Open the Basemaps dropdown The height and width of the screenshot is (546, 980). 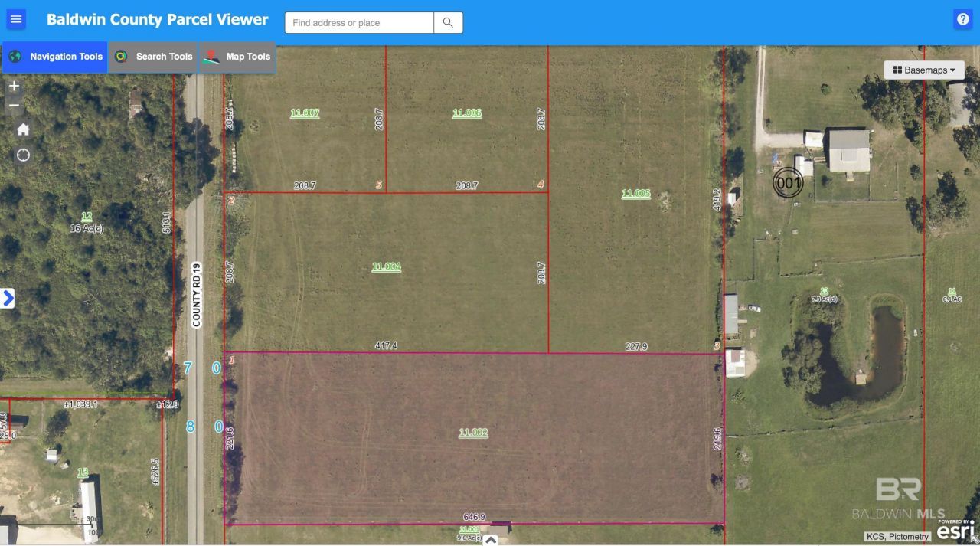point(924,70)
